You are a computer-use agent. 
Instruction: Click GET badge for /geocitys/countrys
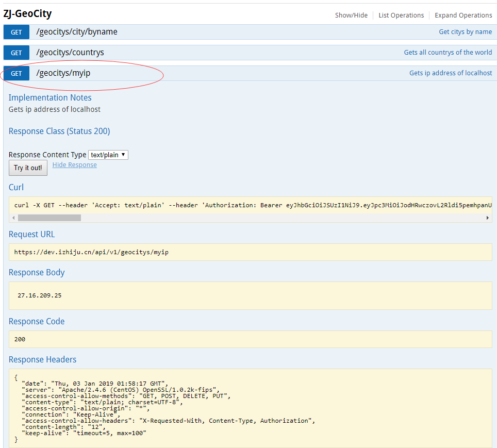coord(16,53)
